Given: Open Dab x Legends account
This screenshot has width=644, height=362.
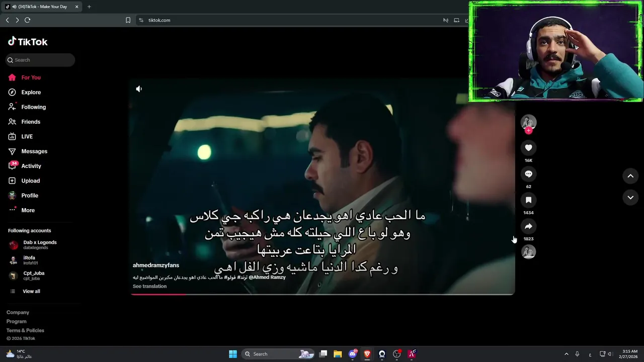Looking at the screenshot, I should click(33, 245).
